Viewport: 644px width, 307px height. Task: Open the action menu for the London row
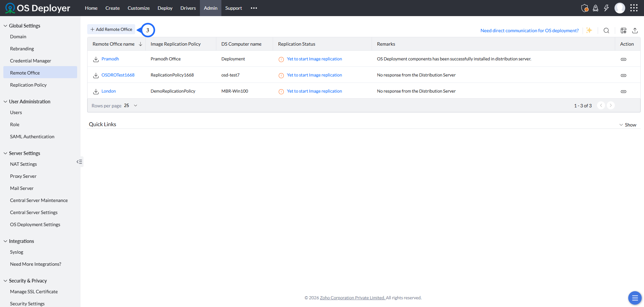point(623,91)
